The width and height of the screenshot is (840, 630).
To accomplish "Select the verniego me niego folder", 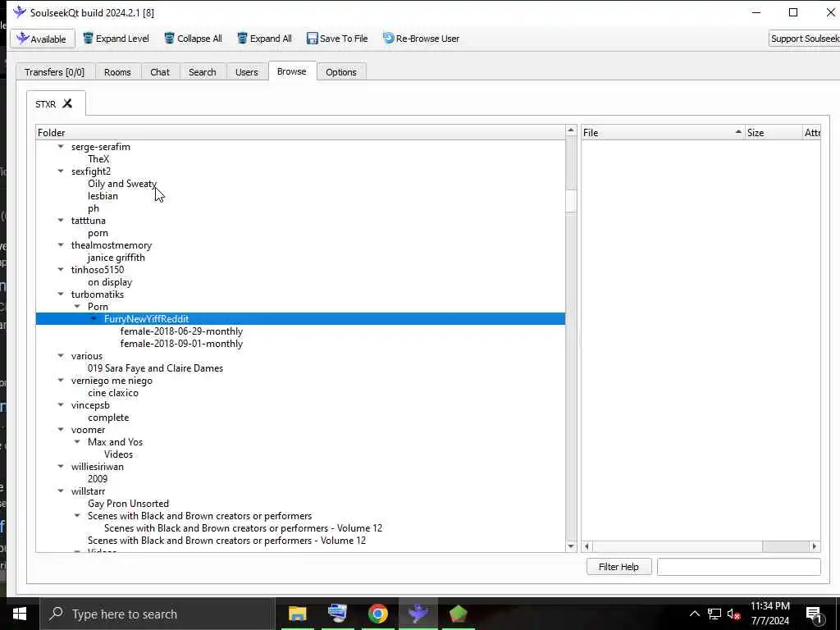I will [x=112, y=381].
